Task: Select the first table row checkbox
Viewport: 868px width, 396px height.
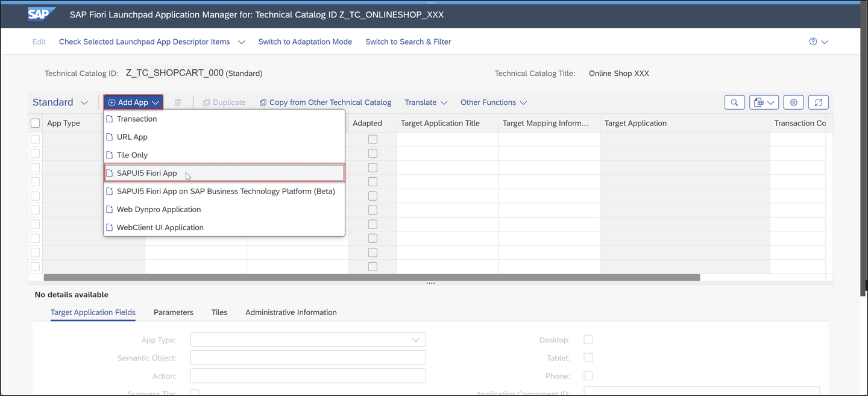Action: click(x=35, y=139)
